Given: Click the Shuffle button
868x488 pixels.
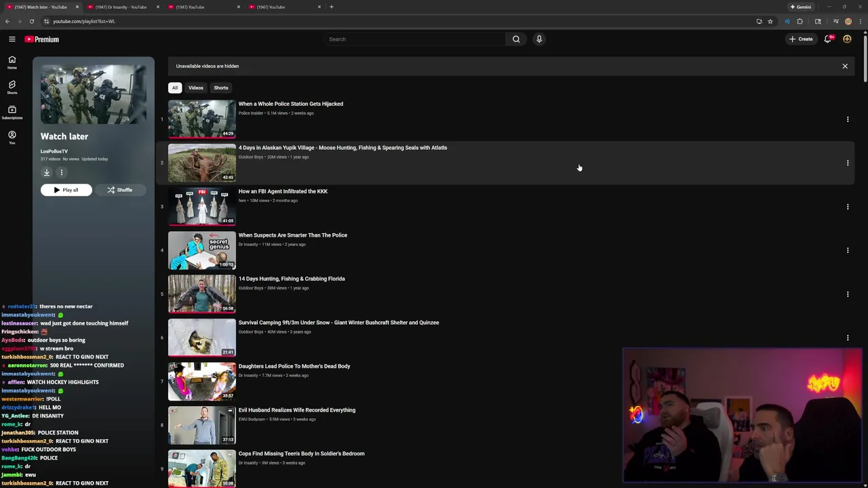Looking at the screenshot, I should pyautogui.click(x=120, y=190).
